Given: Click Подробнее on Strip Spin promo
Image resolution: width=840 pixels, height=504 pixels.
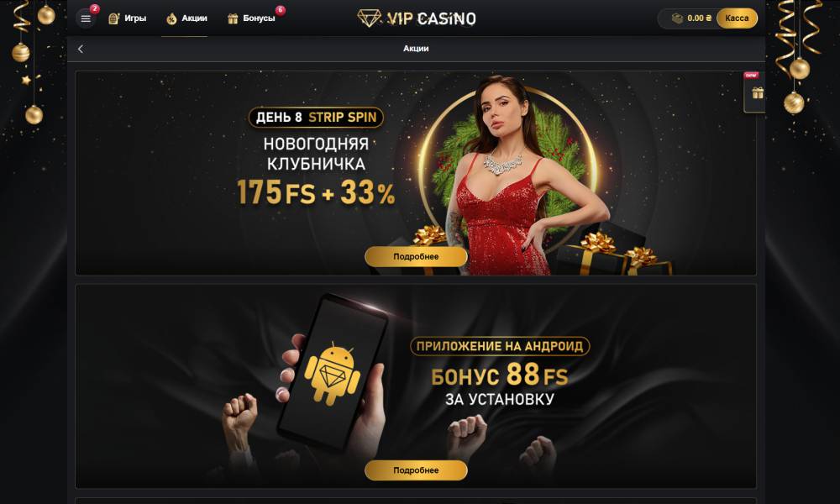Looking at the screenshot, I should click(x=416, y=256).
